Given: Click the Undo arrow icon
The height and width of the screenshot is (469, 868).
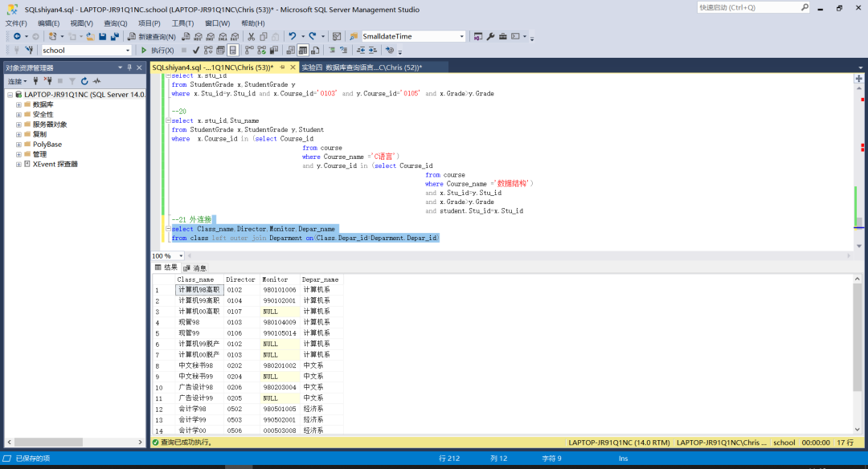Looking at the screenshot, I should click(293, 36).
